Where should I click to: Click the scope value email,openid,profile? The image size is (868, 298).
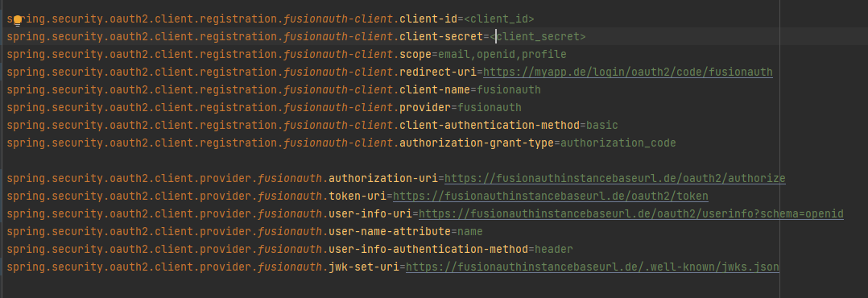pyautogui.click(x=502, y=54)
